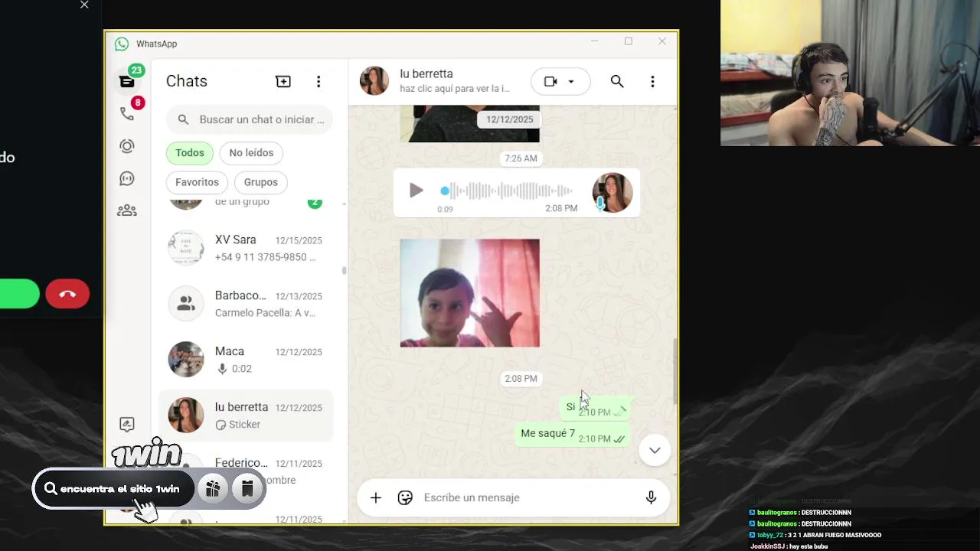Open the Barbaco... group chat
980x551 pixels.
246,304
